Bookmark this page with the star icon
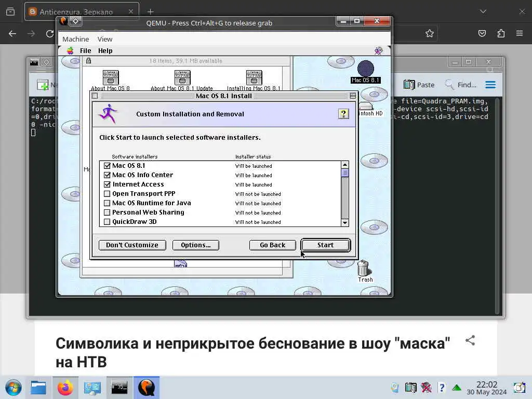 (x=430, y=33)
